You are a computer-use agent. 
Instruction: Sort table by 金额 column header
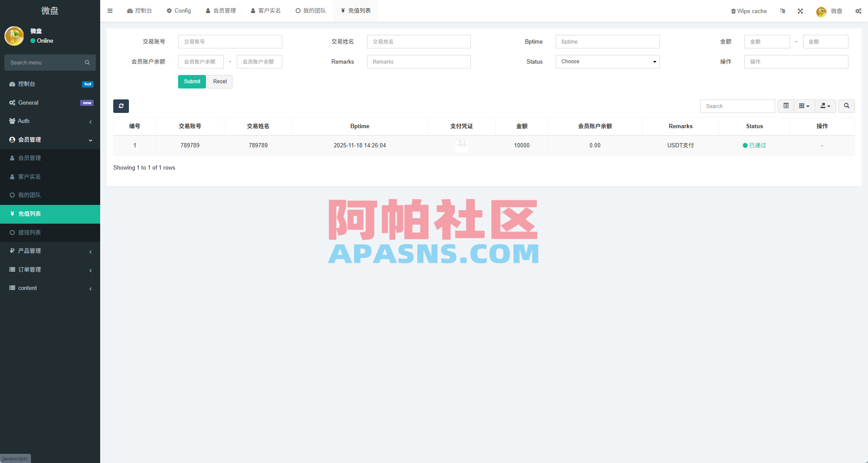[x=522, y=126]
